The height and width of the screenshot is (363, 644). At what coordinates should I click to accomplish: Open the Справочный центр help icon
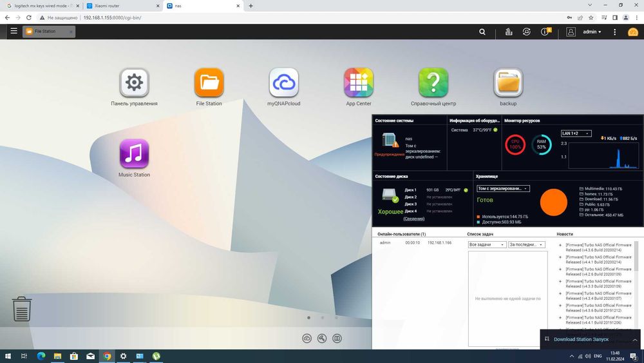click(x=433, y=83)
